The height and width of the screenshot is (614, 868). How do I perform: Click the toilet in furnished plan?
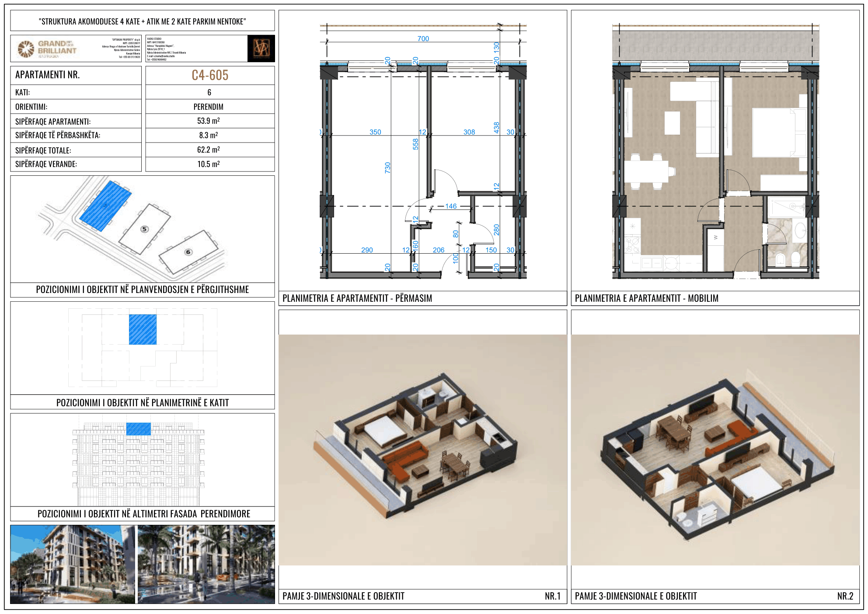click(795, 258)
